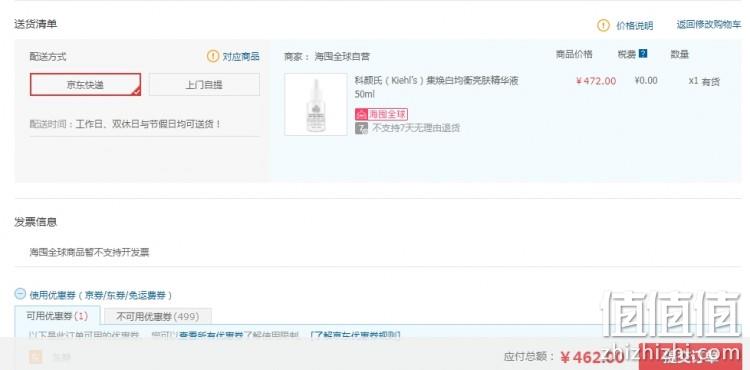This screenshot has width=750, height=370.
Task: Click the warning icon beside 对应商品
Action: pyautogui.click(x=213, y=56)
